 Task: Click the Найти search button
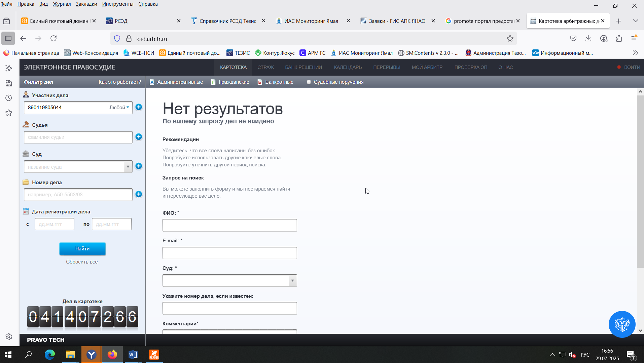pos(82,249)
